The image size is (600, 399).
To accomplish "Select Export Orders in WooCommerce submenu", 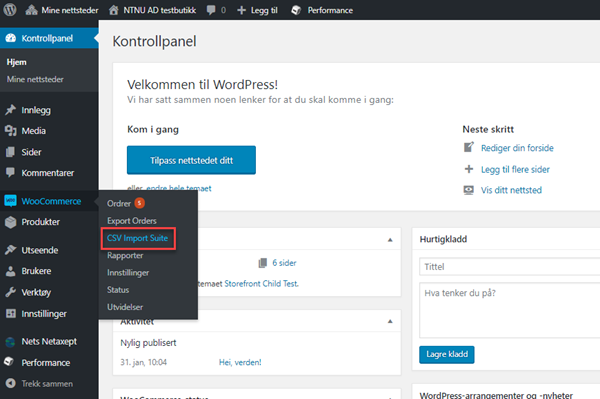I will tap(132, 221).
